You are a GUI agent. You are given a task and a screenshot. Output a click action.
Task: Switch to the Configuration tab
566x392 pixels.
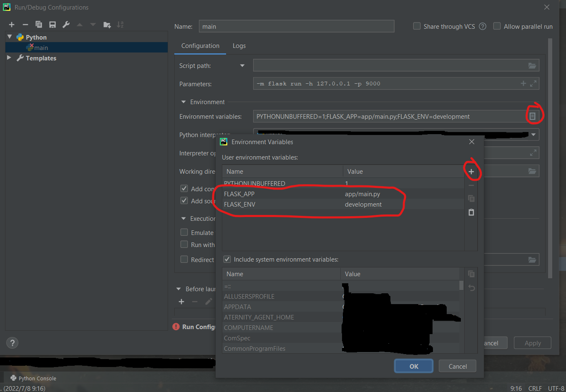(200, 46)
